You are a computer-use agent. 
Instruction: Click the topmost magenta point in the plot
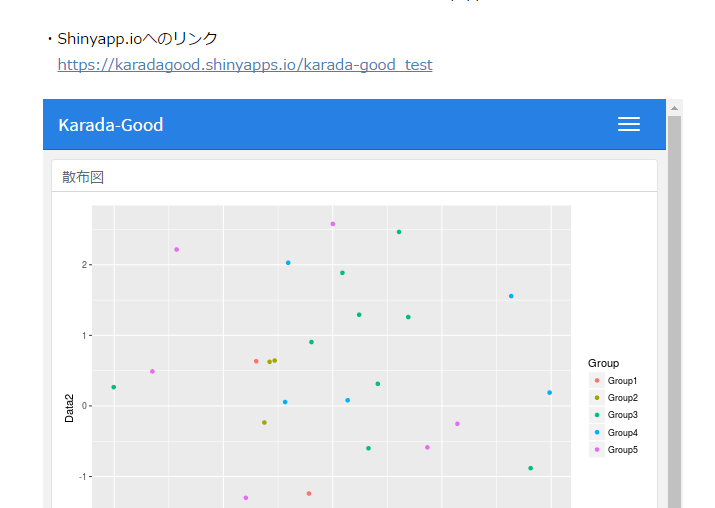point(333,224)
